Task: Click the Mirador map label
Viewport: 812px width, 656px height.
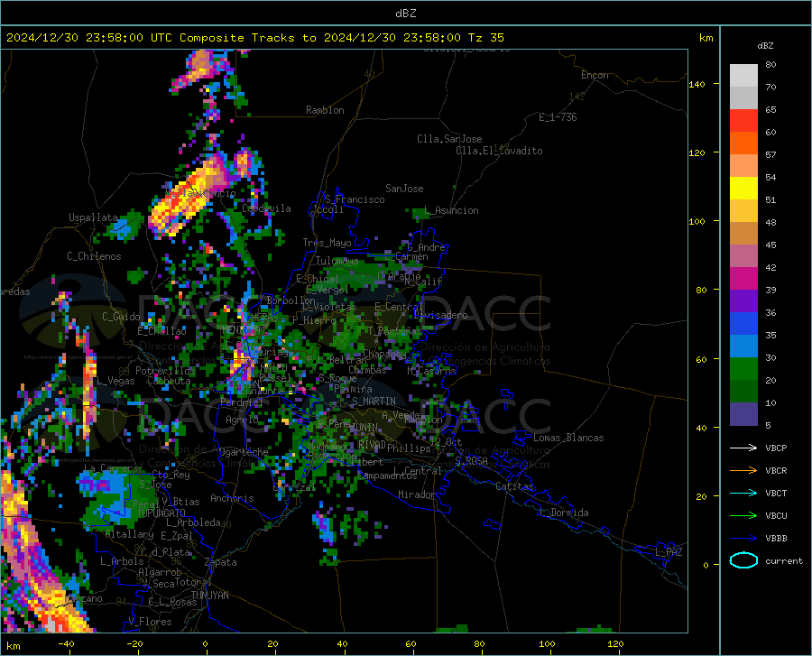Action: pos(417,494)
